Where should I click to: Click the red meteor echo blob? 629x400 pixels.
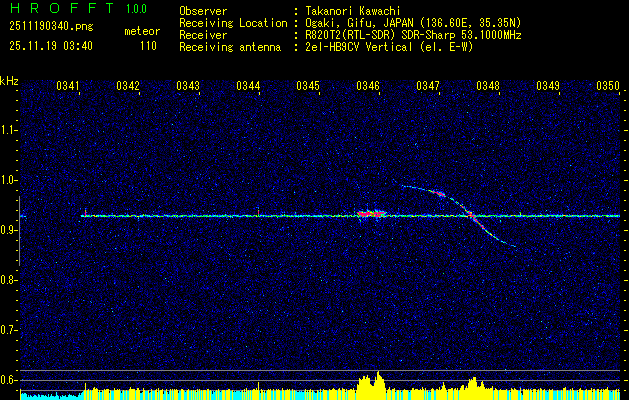371,213
